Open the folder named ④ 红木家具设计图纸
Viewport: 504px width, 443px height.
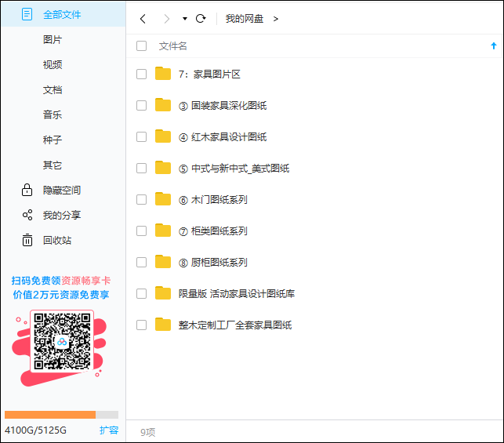coord(223,137)
